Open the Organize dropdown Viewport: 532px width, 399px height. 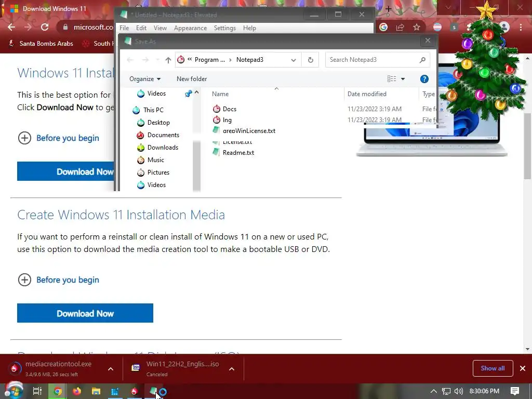[x=145, y=79]
